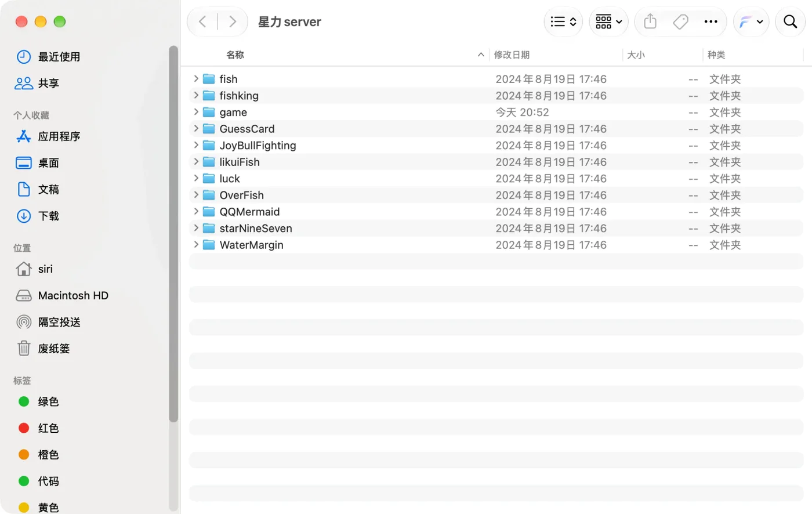The height and width of the screenshot is (514, 812).
Task: Click the search magnifier icon
Action: point(790,22)
